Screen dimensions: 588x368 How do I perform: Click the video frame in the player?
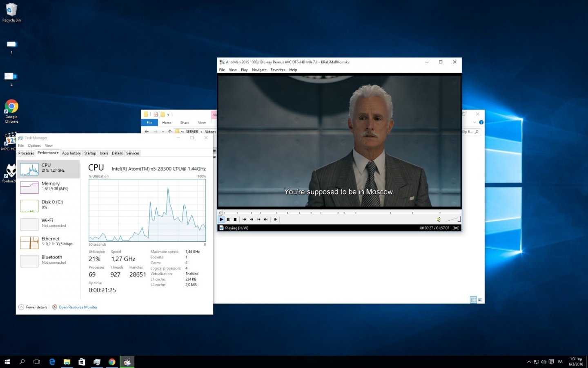click(340, 141)
